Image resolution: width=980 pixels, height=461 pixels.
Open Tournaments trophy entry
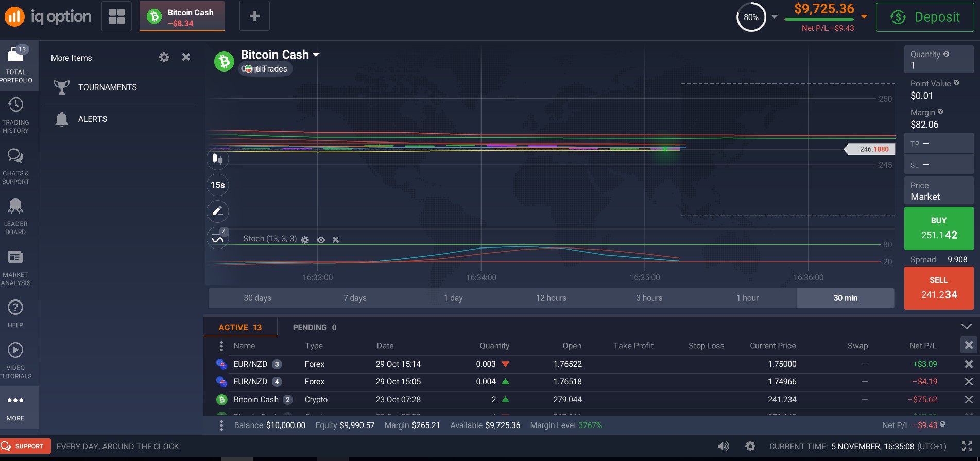(x=121, y=87)
